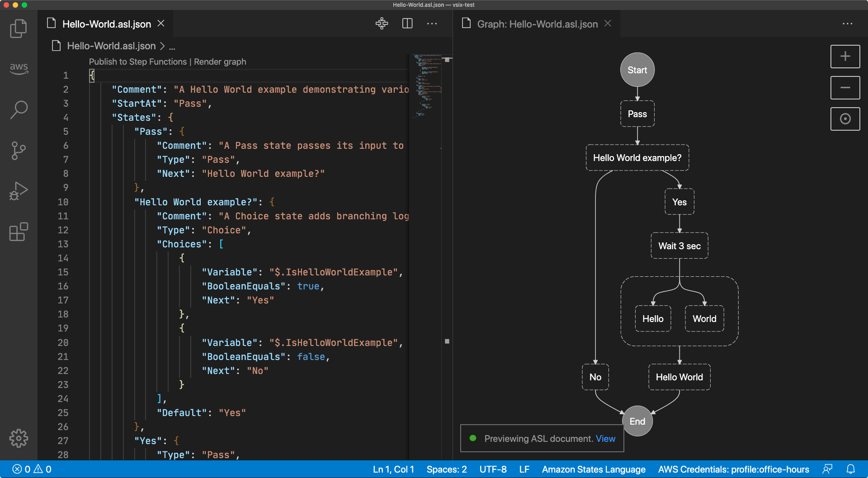Open graph panel More Actions menu
The height and width of the screenshot is (478, 868).
847,24
